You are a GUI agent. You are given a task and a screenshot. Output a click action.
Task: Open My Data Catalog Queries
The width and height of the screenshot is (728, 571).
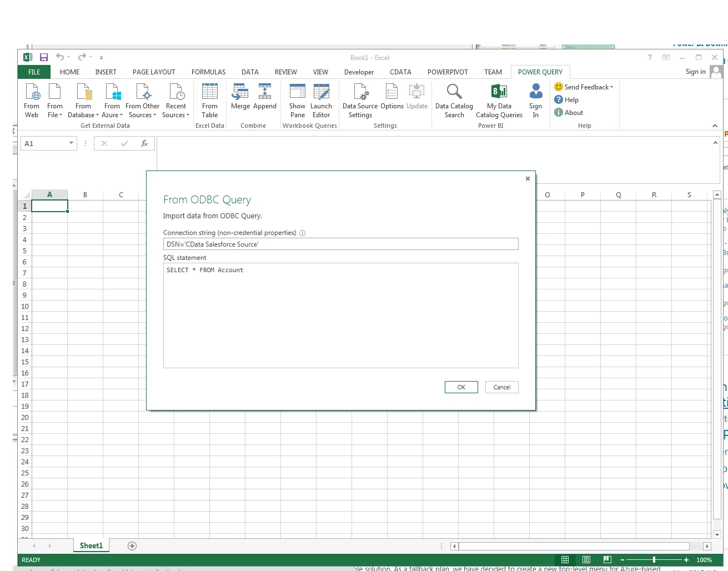coord(499,100)
